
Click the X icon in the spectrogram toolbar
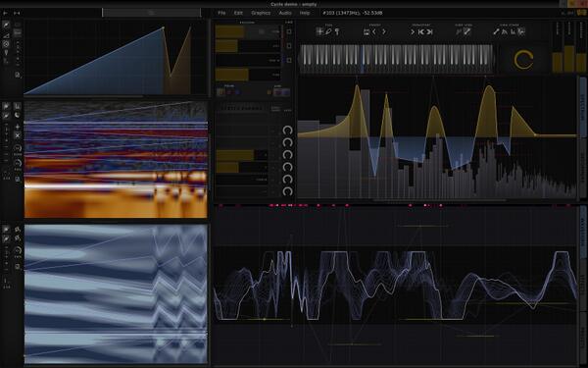pos(18,135)
